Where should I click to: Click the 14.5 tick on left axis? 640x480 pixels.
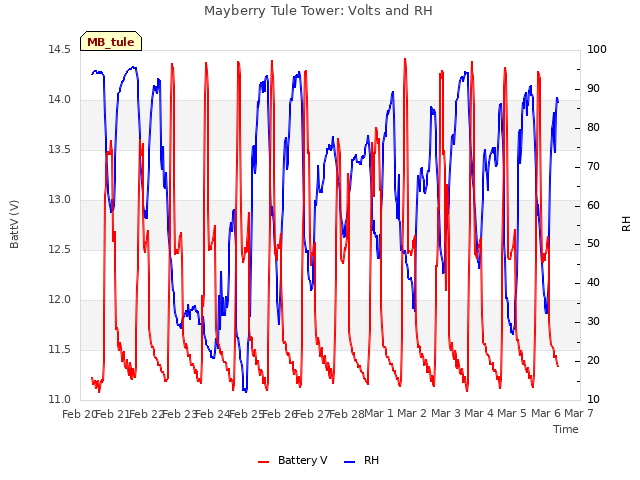[60, 49]
